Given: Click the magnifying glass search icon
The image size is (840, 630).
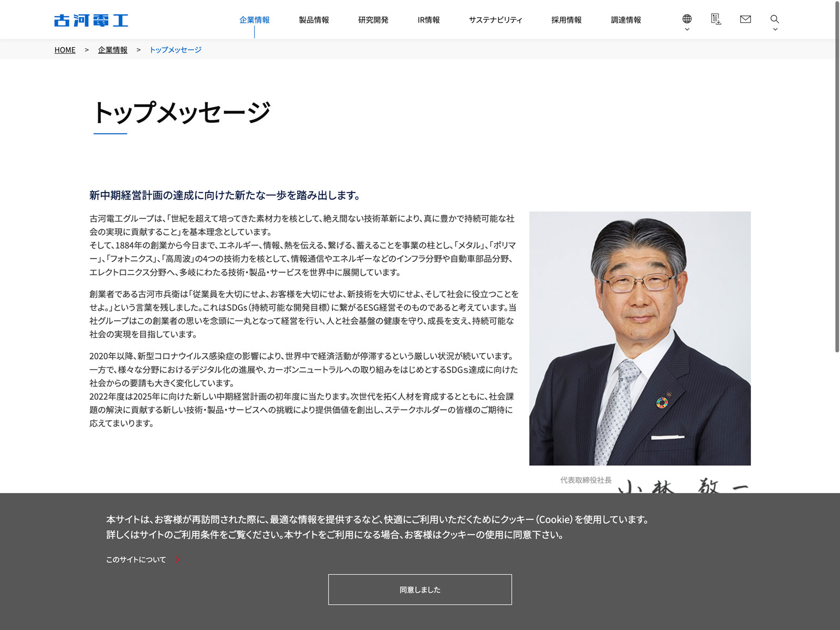Looking at the screenshot, I should pyautogui.click(x=774, y=19).
